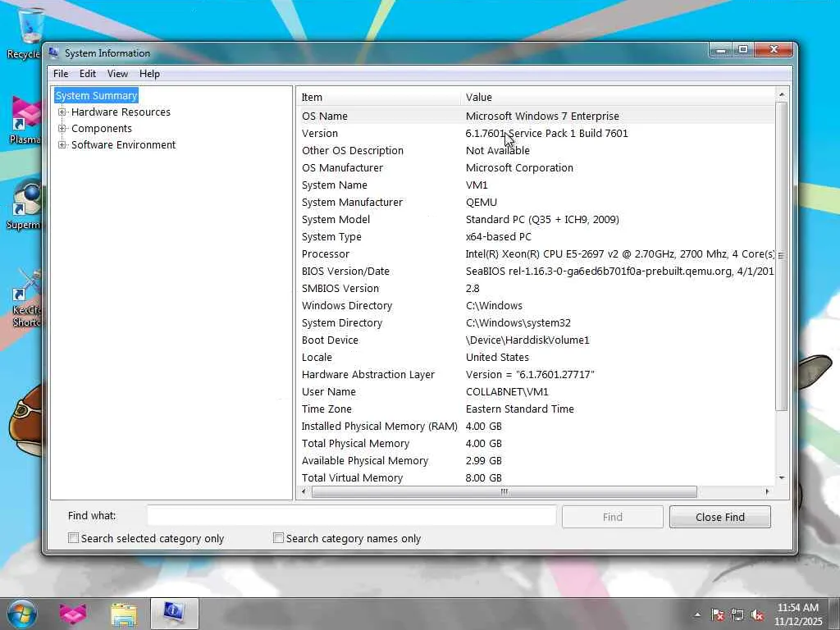The height and width of the screenshot is (630, 840).
Task: Open the KexCfg shortcut on desktop
Action: point(25,299)
